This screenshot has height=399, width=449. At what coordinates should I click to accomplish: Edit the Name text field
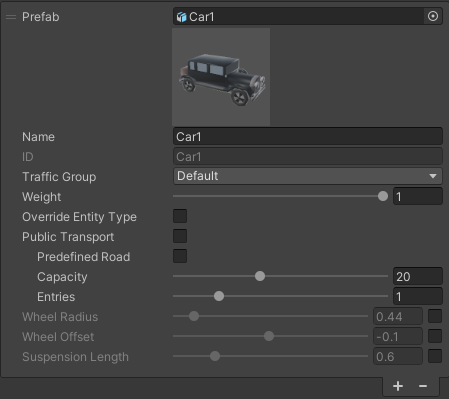pyautogui.click(x=308, y=136)
